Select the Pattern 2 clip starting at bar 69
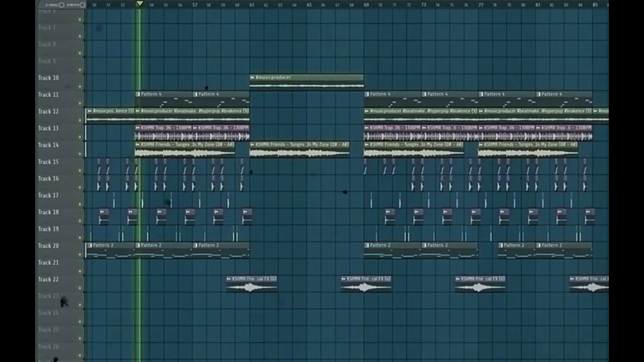This screenshot has height=362, width=644. click(392, 250)
